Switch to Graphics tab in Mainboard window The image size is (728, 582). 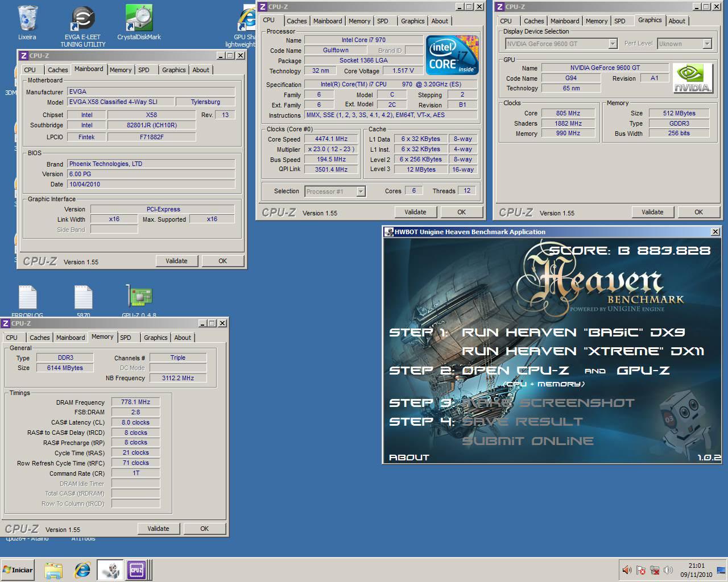click(173, 70)
